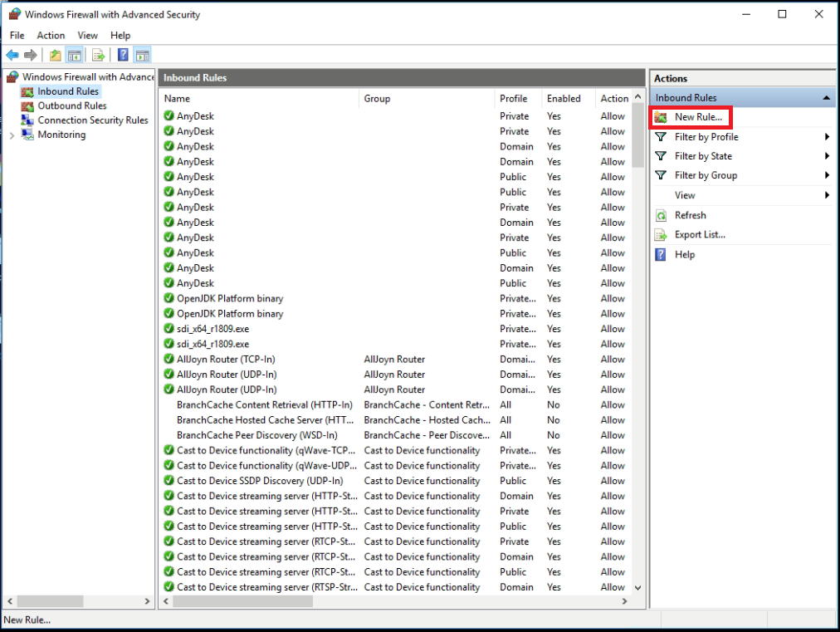Toggle the Show/Hide Action Pane toolbar icon
This screenshot has height=632, width=840.
point(142,55)
